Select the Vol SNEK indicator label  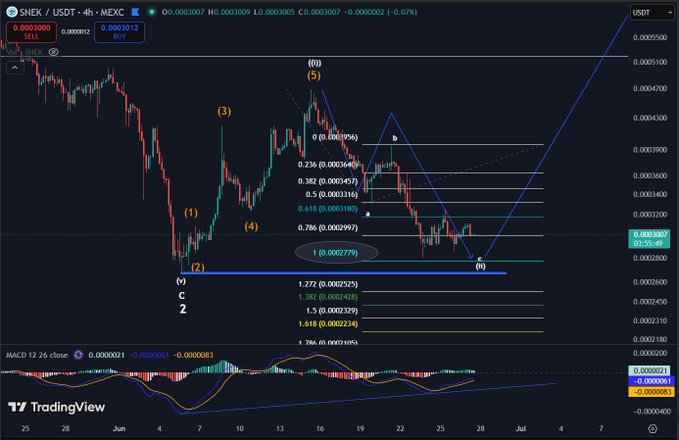click(x=25, y=52)
